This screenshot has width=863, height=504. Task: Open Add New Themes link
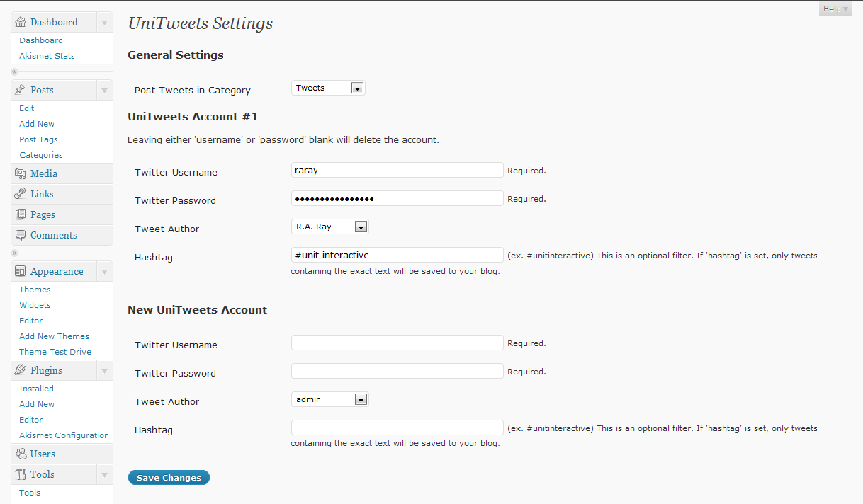coord(54,336)
